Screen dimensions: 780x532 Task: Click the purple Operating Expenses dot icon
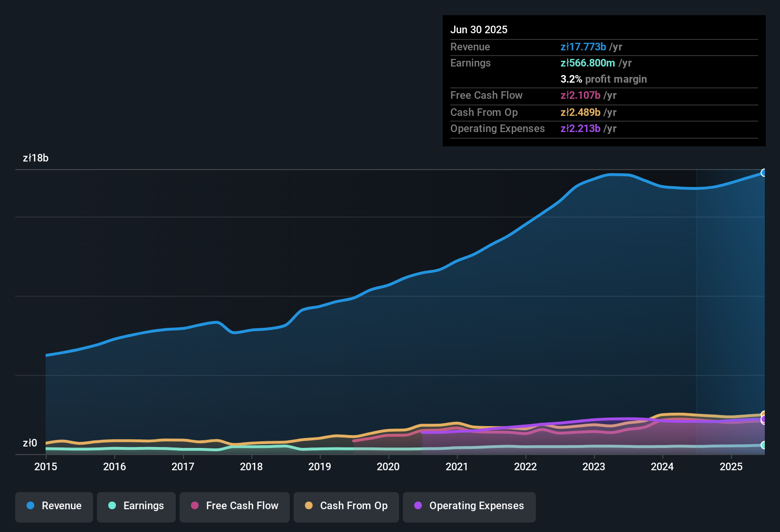418,506
